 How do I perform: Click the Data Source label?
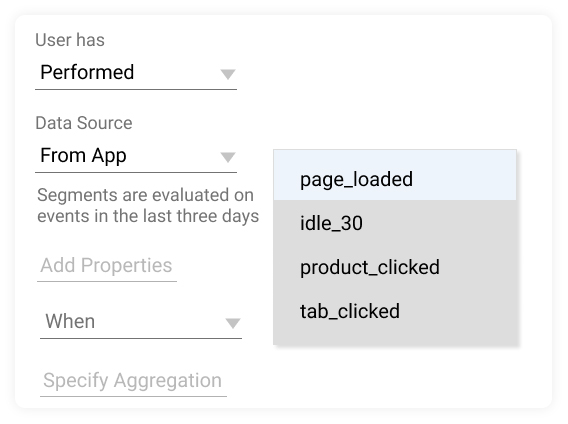click(x=84, y=123)
